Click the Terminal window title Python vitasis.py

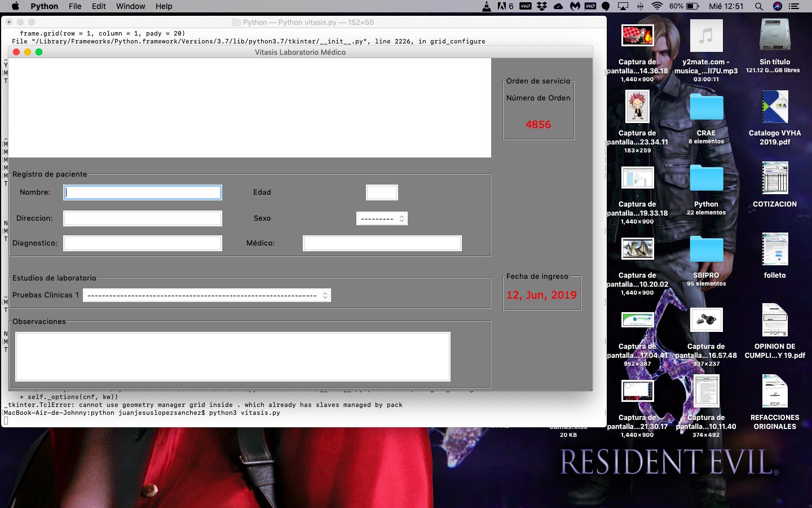pyautogui.click(x=308, y=22)
